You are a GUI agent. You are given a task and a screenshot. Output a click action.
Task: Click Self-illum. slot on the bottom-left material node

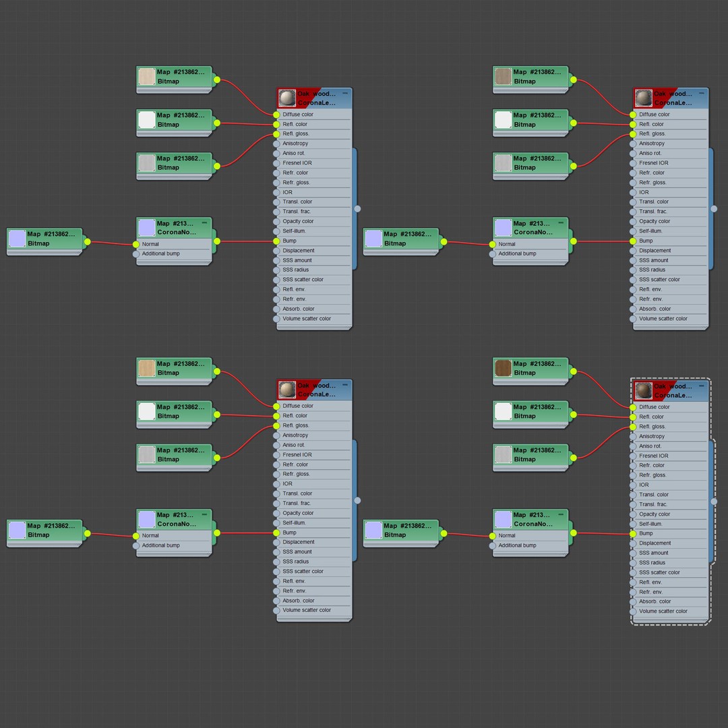313,523
